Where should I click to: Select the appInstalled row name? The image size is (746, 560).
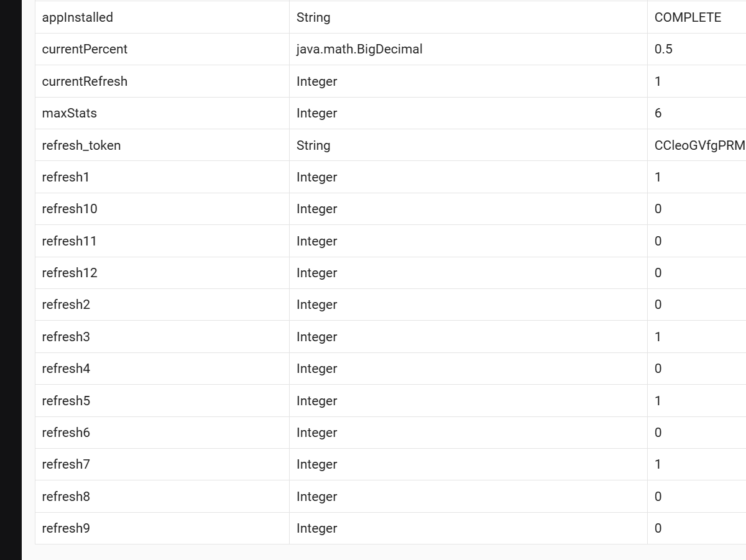78,17
